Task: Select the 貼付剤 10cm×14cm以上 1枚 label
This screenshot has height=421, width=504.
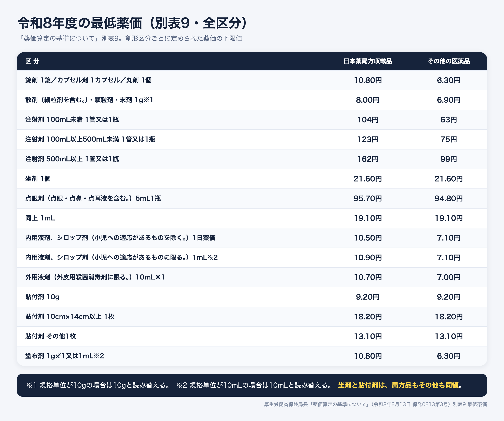Action: tap(70, 316)
